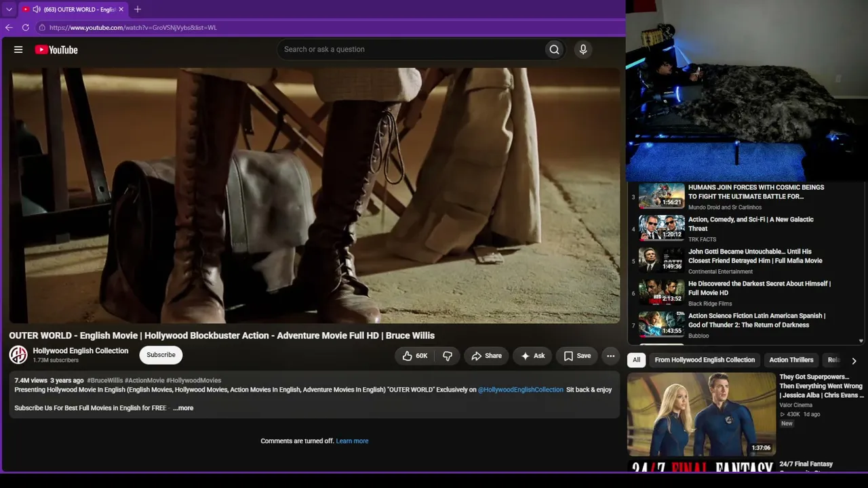
Task: Select From Hollywood English Collection chip
Action: pyautogui.click(x=705, y=360)
